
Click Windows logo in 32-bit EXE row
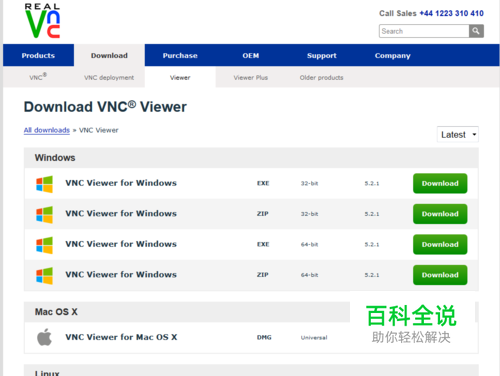pos(44,184)
